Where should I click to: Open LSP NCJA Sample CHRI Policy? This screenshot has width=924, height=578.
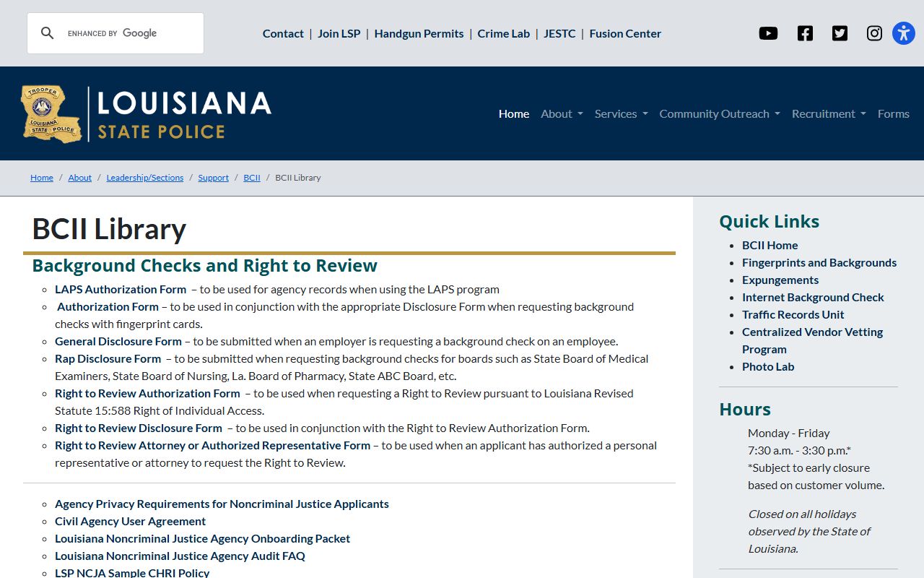click(x=132, y=572)
